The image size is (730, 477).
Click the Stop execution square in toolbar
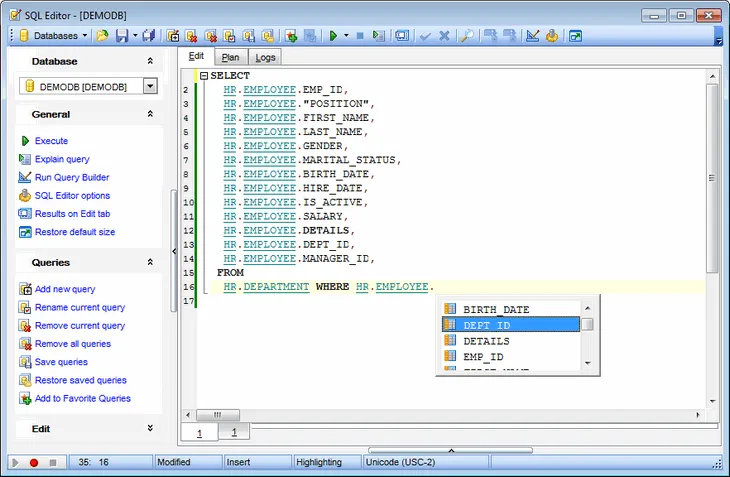(360, 36)
